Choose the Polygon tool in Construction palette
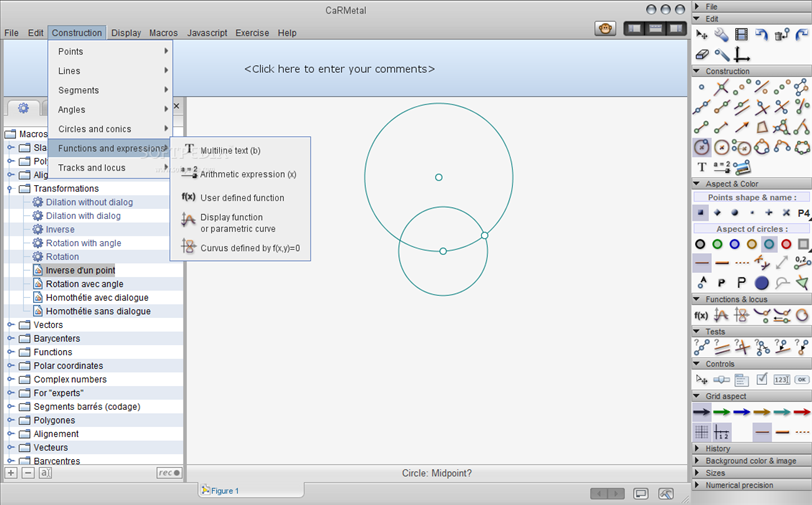Screen dimensions: 812x505 [x=762, y=127]
